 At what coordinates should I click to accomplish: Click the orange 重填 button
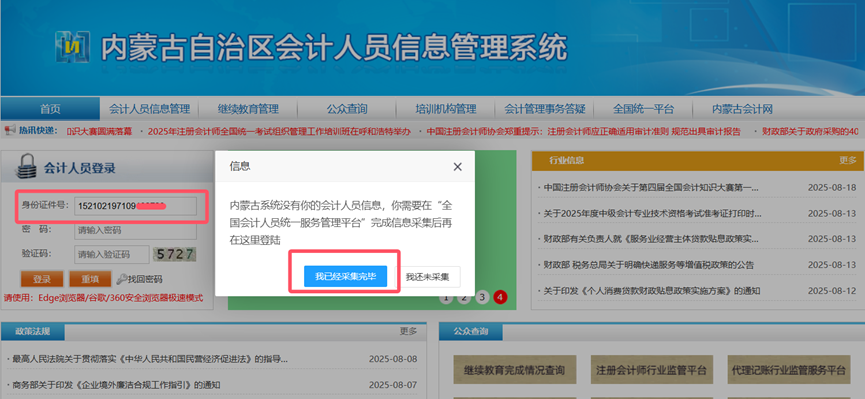(90, 279)
